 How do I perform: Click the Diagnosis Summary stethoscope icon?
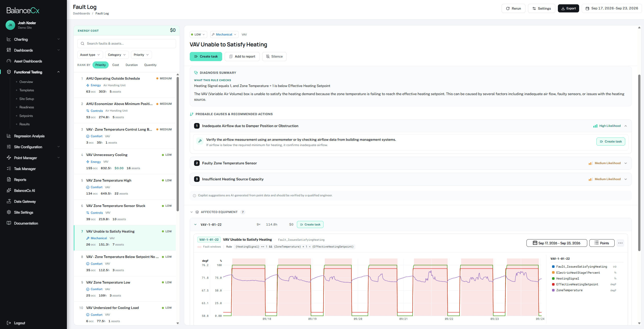pos(196,73)
